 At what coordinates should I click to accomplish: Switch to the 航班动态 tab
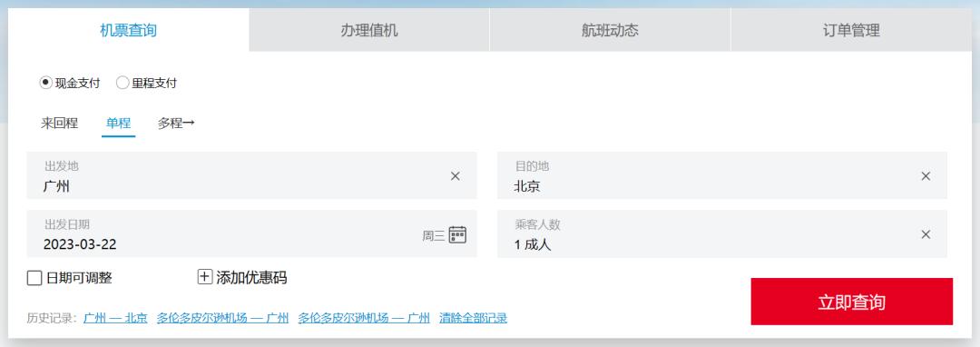tap(610, 30)
